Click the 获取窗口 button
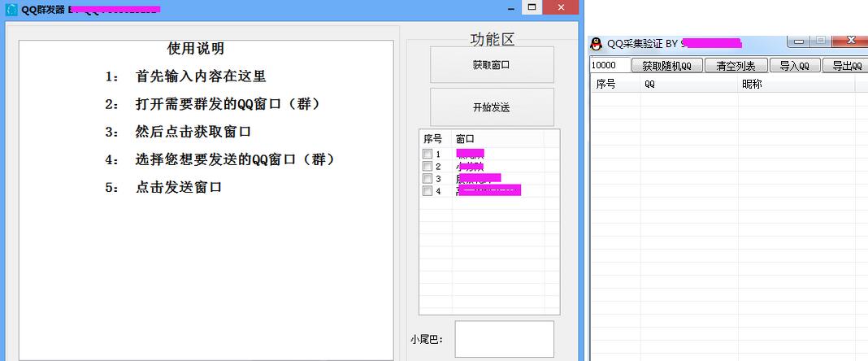The height and width of the screenshot is (361, 868). coord(492,65)
